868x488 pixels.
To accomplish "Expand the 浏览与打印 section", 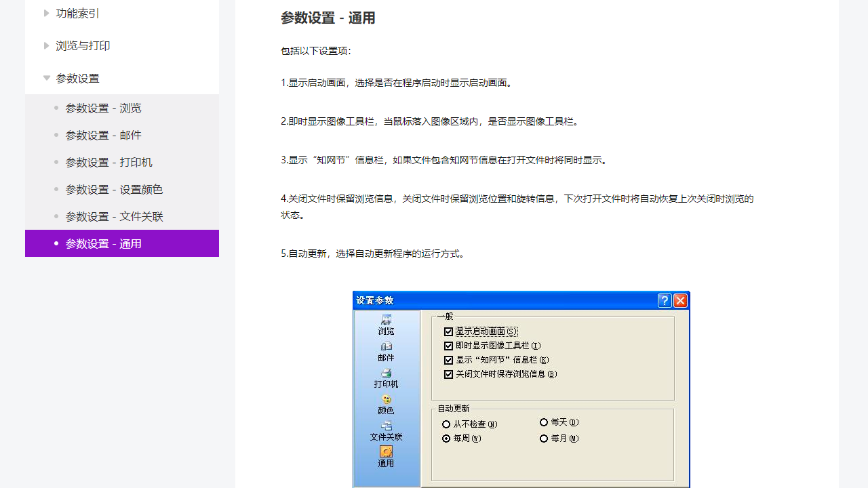I will pos(82,45).
